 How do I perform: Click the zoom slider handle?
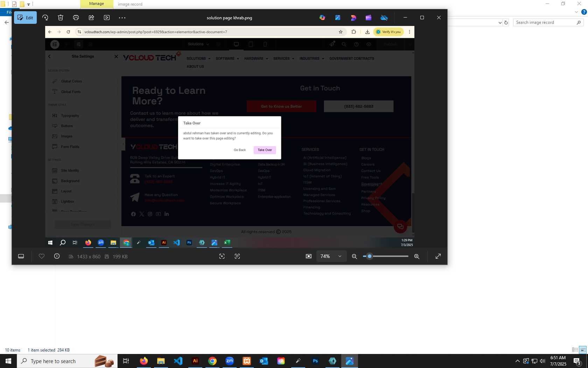[x=370, y=256]
